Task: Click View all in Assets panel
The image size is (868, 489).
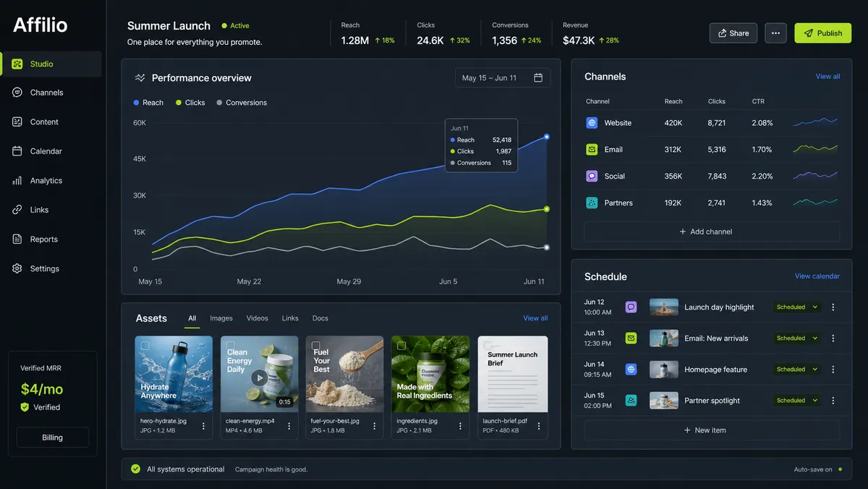Action: (x=535, y=318)
